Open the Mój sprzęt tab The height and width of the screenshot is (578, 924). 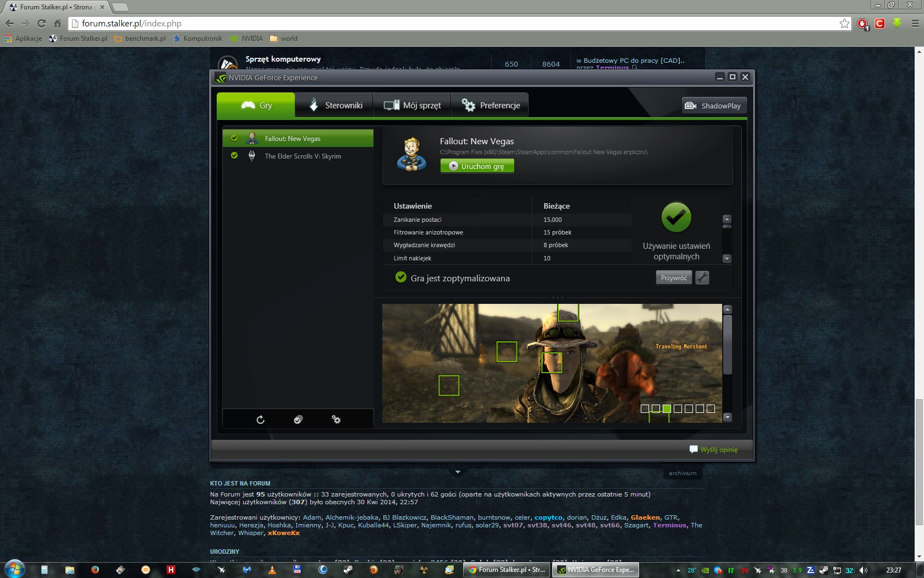(x=412, y=105)
